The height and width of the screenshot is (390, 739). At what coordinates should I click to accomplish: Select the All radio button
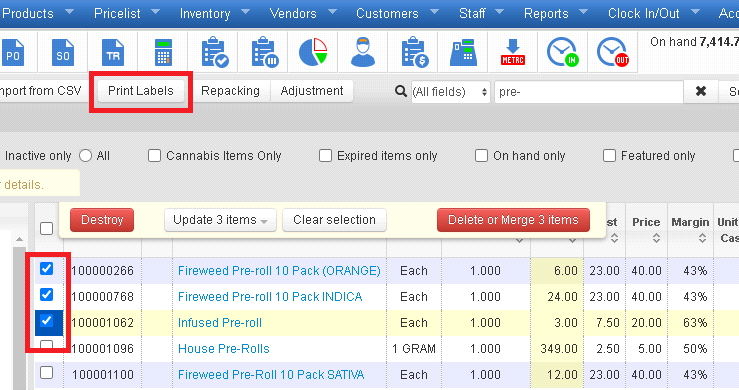coord(85,156)
